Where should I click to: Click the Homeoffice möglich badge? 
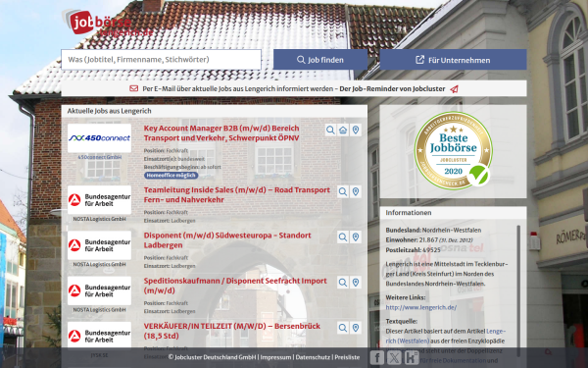[x=171, y=175]
